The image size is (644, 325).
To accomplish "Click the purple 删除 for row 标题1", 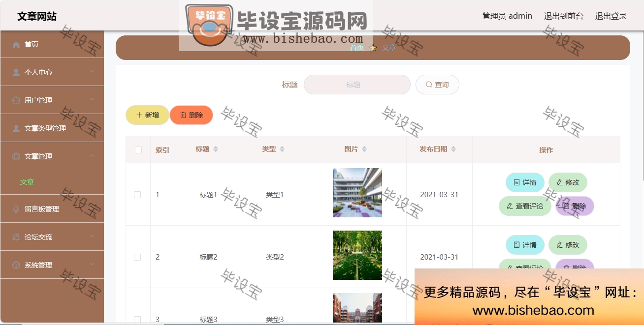I will tap(575, 206).
